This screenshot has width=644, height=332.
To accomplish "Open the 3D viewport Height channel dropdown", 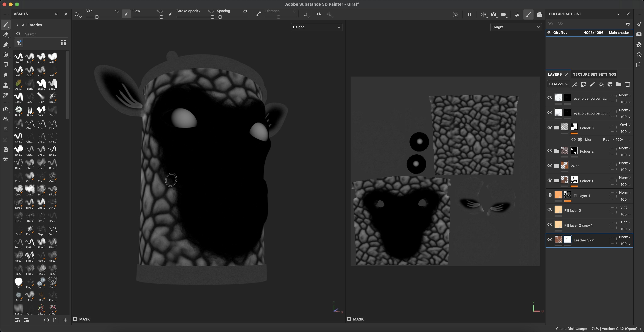I will click(x=316, y=27).
